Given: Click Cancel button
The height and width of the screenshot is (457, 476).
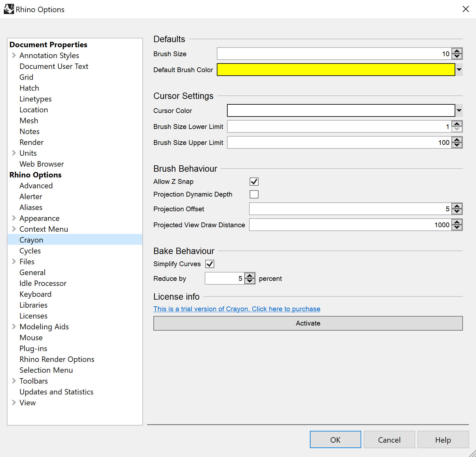Looking at the screenshot, I should [x=389, y=439].
